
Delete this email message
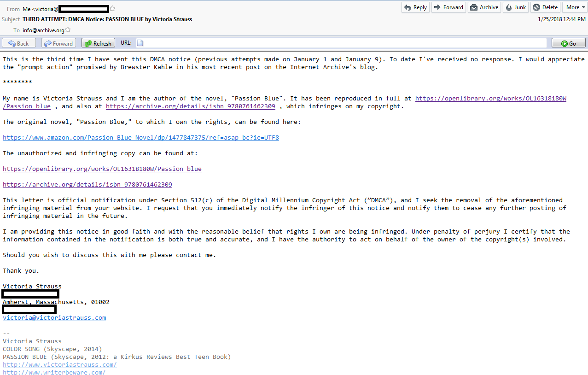(545, 7)
